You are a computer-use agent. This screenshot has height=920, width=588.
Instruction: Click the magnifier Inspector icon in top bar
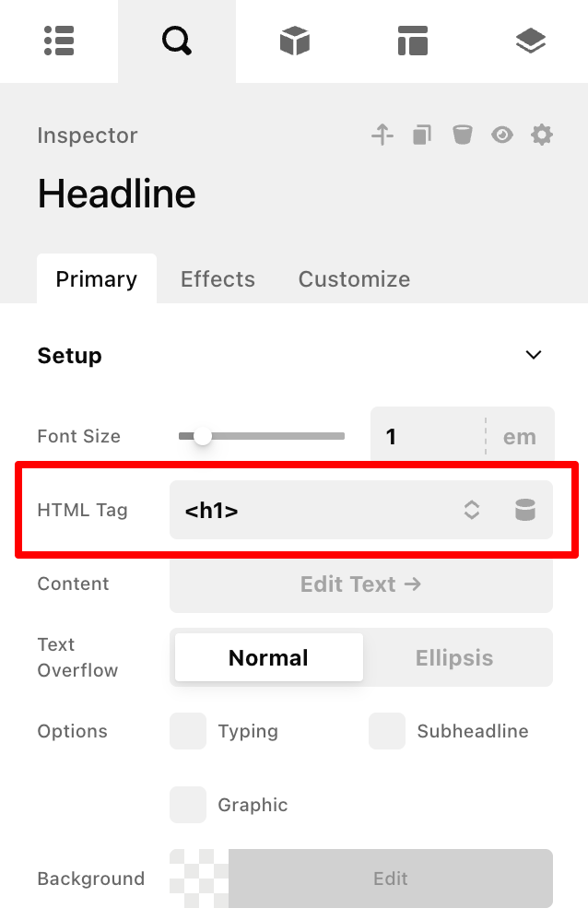click(176, 41)
